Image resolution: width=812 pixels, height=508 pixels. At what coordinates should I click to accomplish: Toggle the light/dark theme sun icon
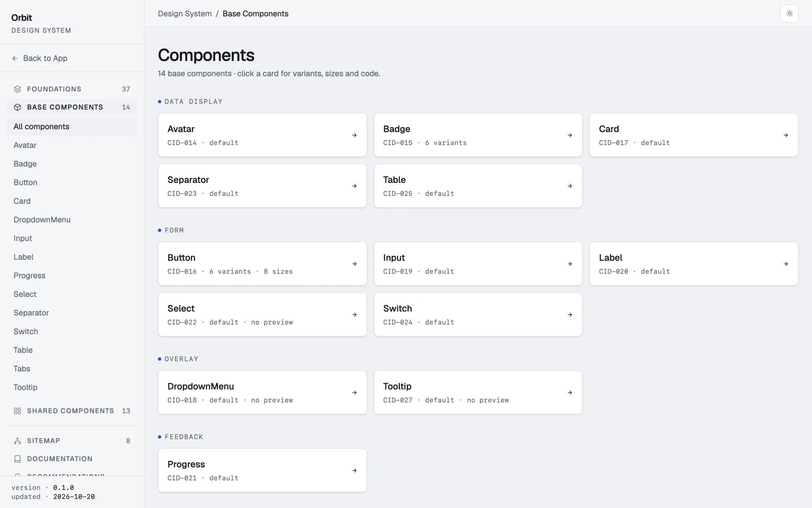tap(789, 13)
